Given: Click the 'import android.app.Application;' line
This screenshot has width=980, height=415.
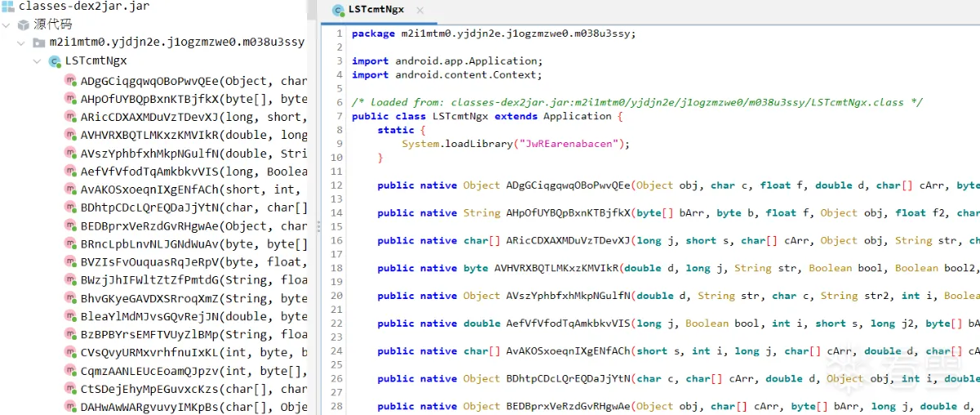Looking at the screenshot, I should [447, 61].
